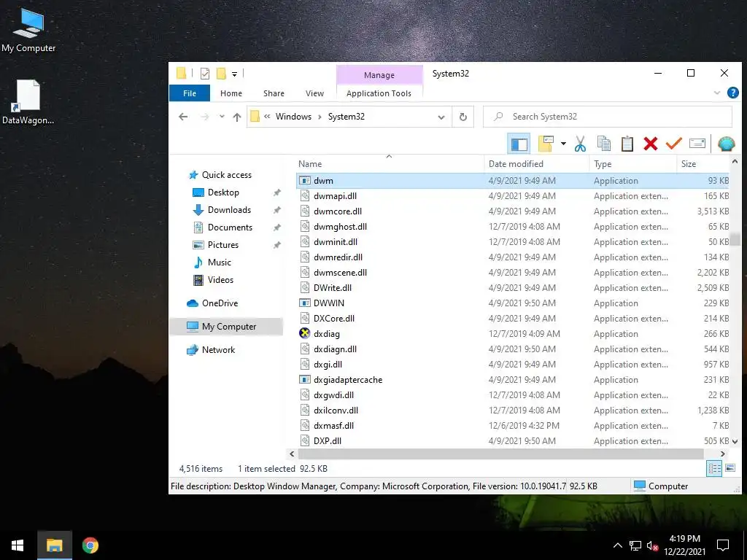Click the shell globe icon in toolbar
This screenshot has height=560, width=747.
(726, 144)
